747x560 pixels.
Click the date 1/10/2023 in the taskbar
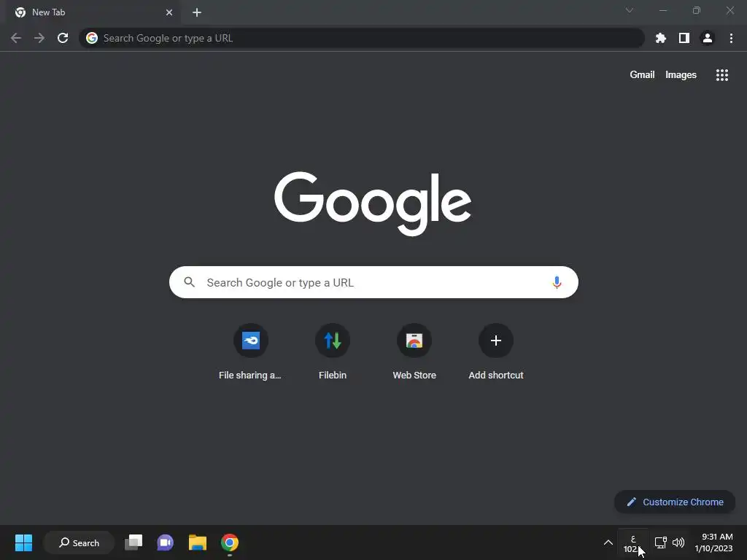coord(713,548)
